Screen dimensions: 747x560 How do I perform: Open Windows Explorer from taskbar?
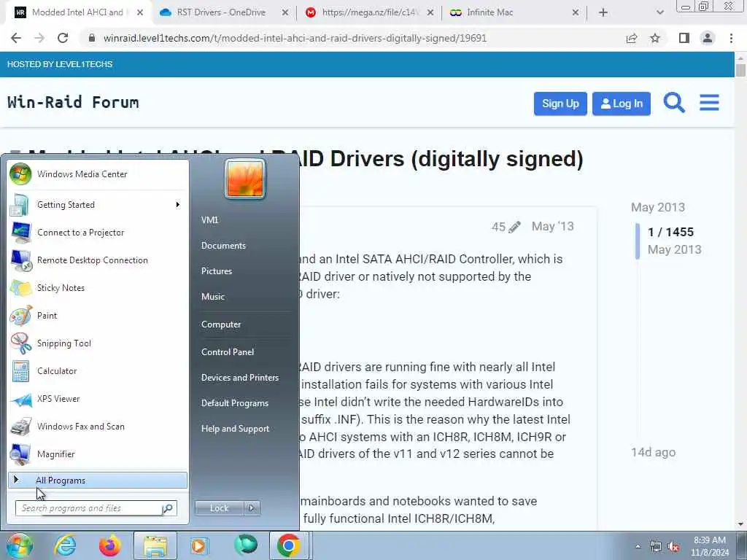(155, 545)
